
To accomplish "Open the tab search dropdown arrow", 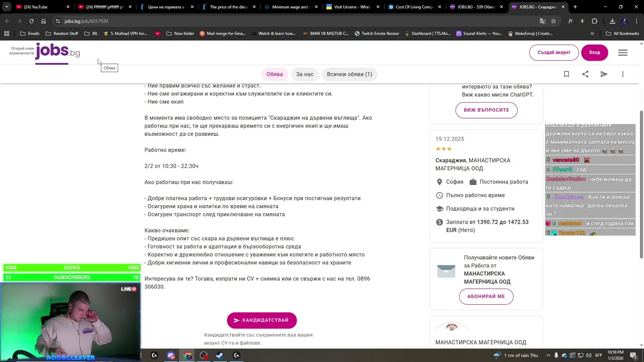I will point(7,7).
